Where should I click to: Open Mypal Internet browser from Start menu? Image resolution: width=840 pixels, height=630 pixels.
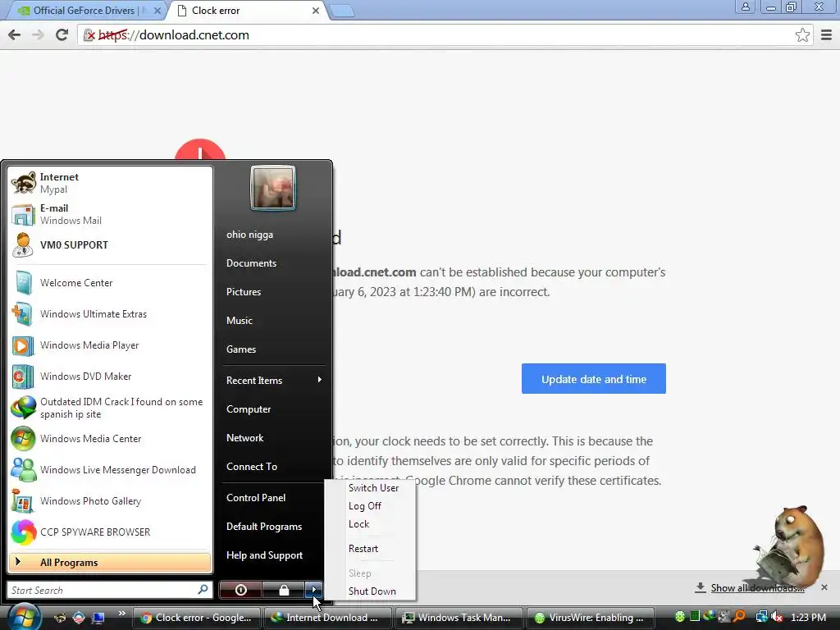point(110,183)
